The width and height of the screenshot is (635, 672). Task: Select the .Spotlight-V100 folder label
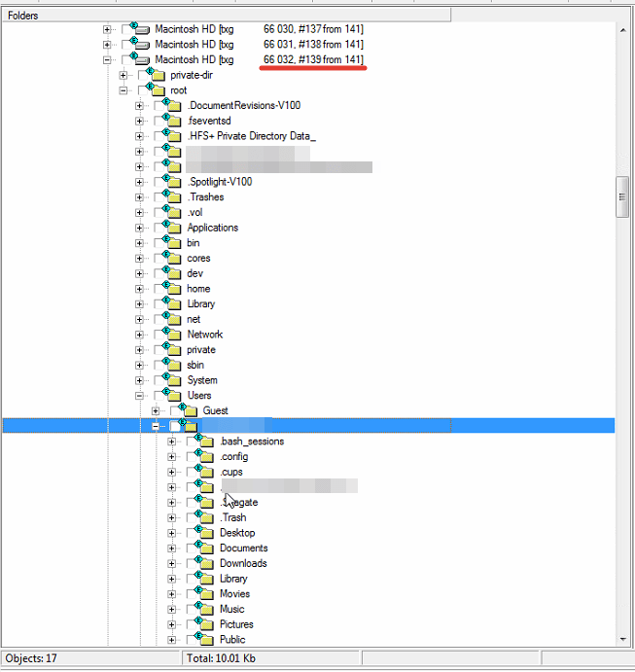pyautogui.click(x=220, y=182)
